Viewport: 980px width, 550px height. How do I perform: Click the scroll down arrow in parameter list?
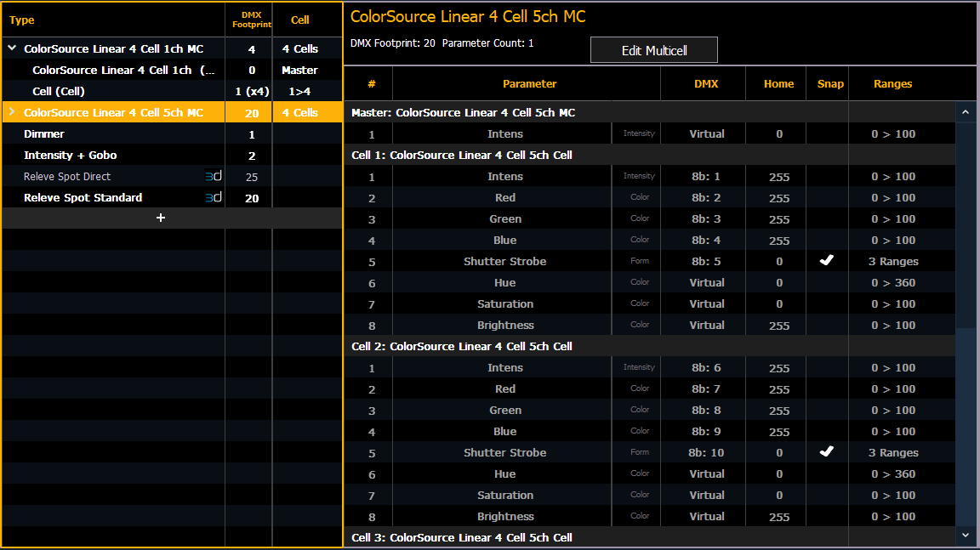point(965,536)
